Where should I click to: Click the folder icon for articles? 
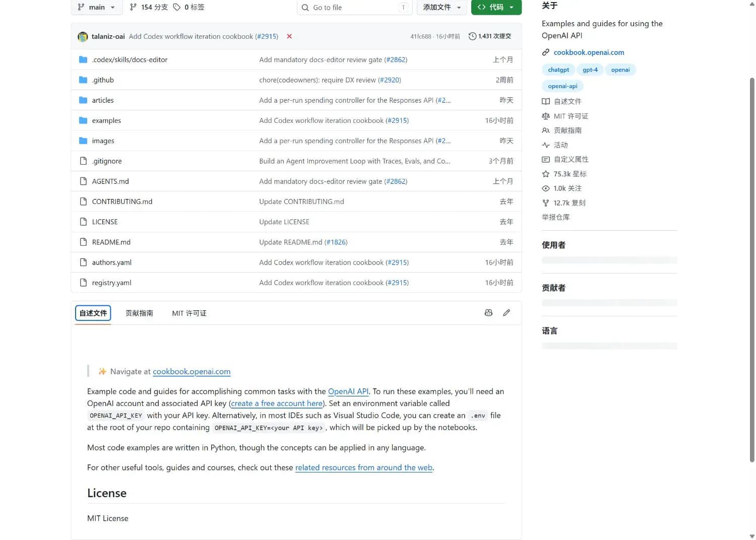(83, 100)
